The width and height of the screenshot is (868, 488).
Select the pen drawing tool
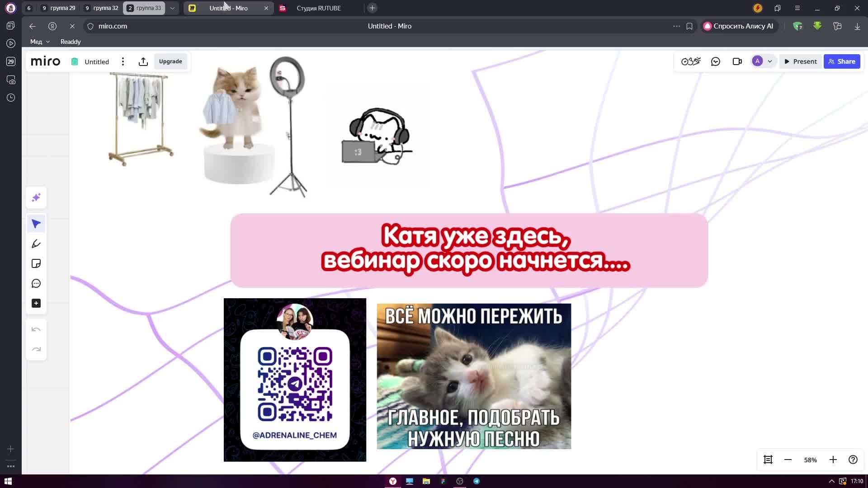36,244
